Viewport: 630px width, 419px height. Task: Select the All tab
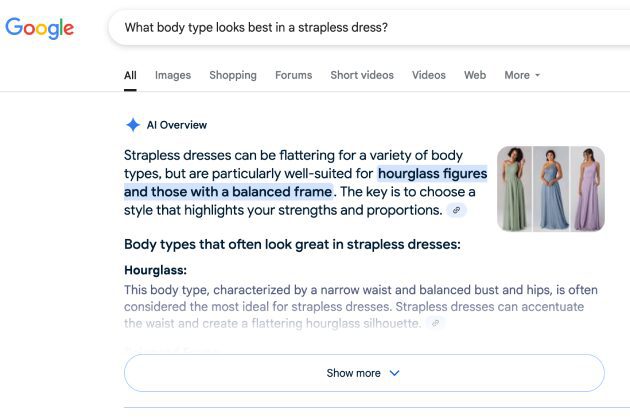click(130, 75)
